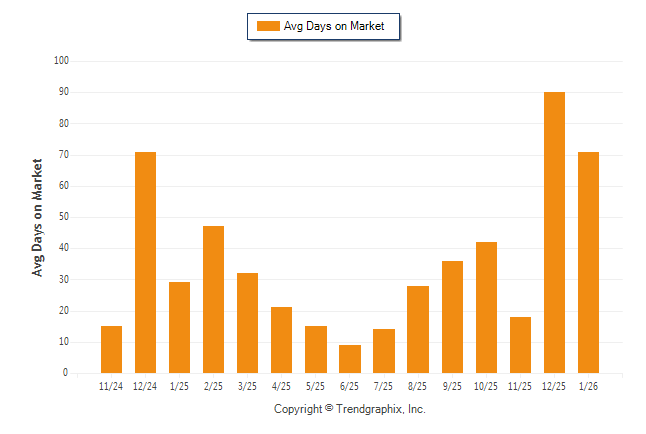Select the 1/26 bar
The image size is (646, 434).
[588, 262]
